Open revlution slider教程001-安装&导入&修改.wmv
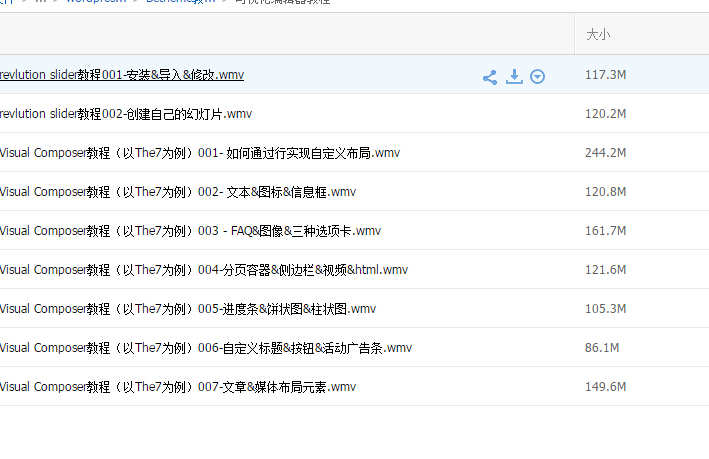The width and height of the screenshot is (709, 459). (x=122, y=75)
